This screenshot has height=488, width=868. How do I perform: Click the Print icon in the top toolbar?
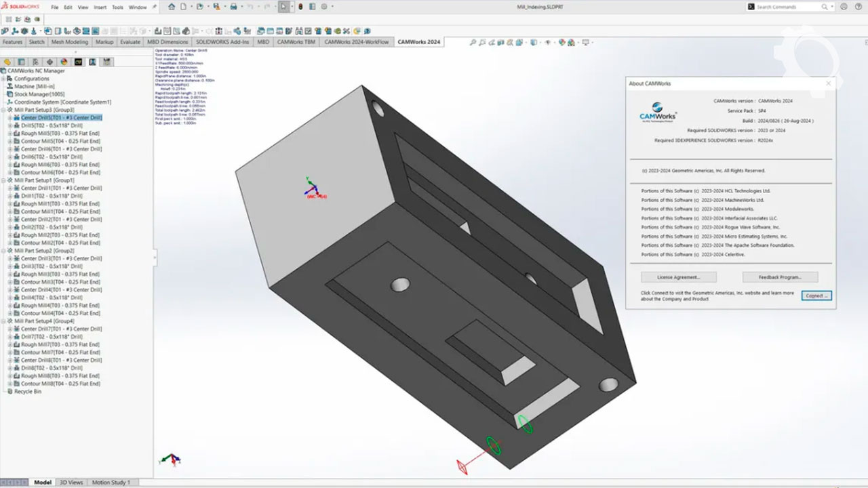click(x=233, y=7)
